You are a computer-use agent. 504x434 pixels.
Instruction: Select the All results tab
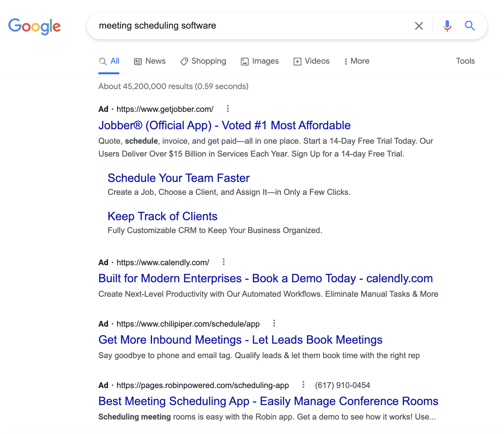109,61
